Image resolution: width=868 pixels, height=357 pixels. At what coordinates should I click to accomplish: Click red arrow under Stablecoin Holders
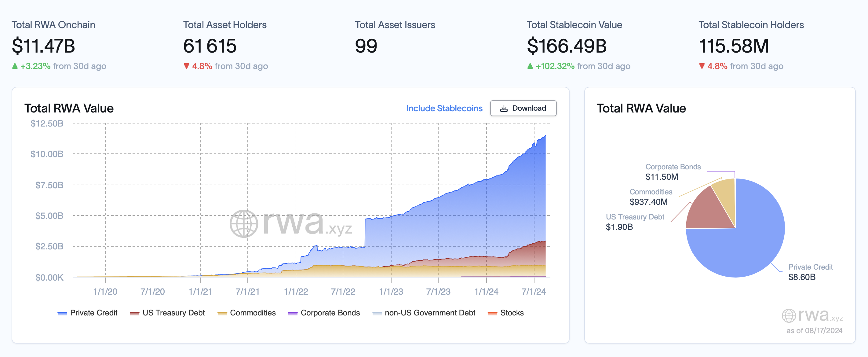[x=702, y=66]
